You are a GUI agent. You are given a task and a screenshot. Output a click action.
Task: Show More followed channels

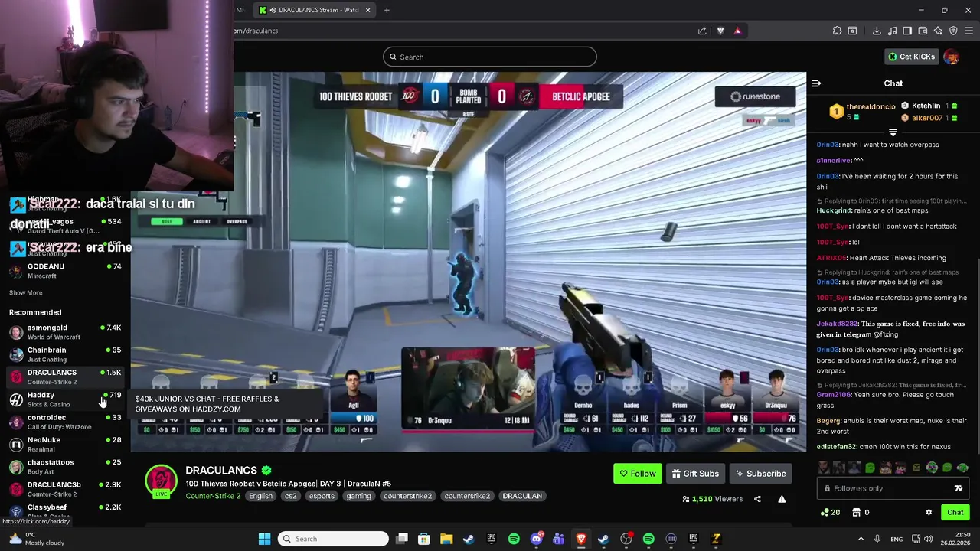coord(25,292)
